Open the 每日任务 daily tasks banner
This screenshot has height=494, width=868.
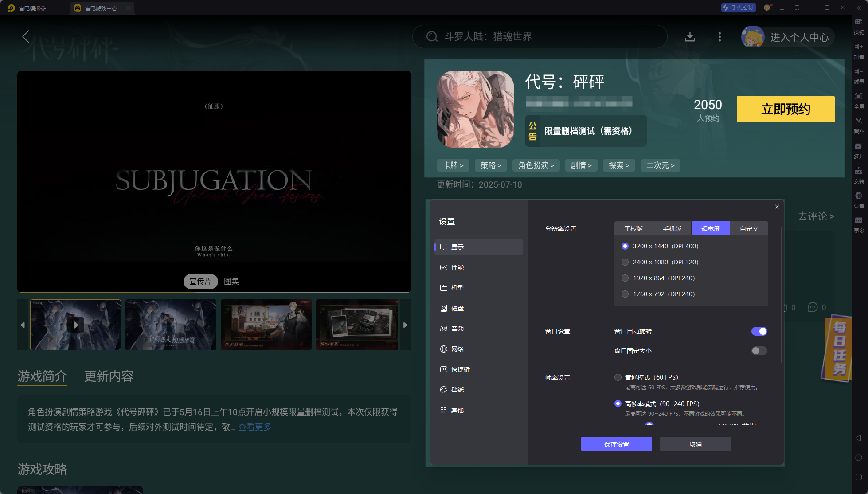pyautogui.click(x=837, y=348)
